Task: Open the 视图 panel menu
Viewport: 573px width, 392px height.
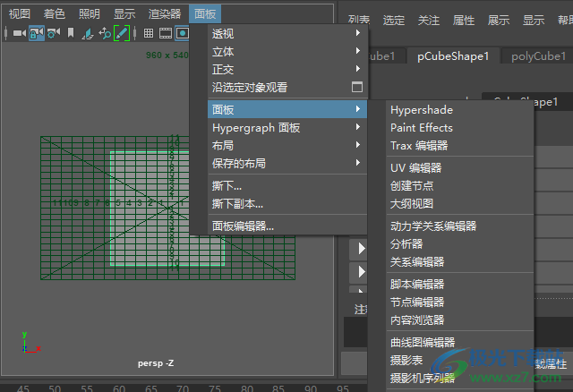Action: pyautogui.click(x=20, y=14)
